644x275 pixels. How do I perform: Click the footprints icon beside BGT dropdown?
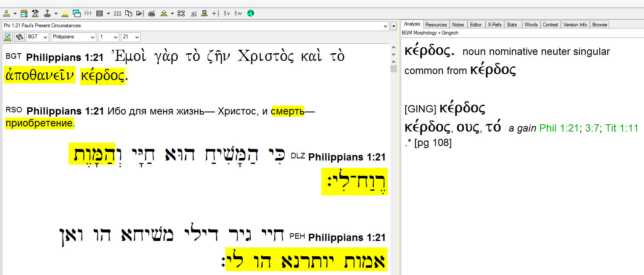[x=19, y=37]
